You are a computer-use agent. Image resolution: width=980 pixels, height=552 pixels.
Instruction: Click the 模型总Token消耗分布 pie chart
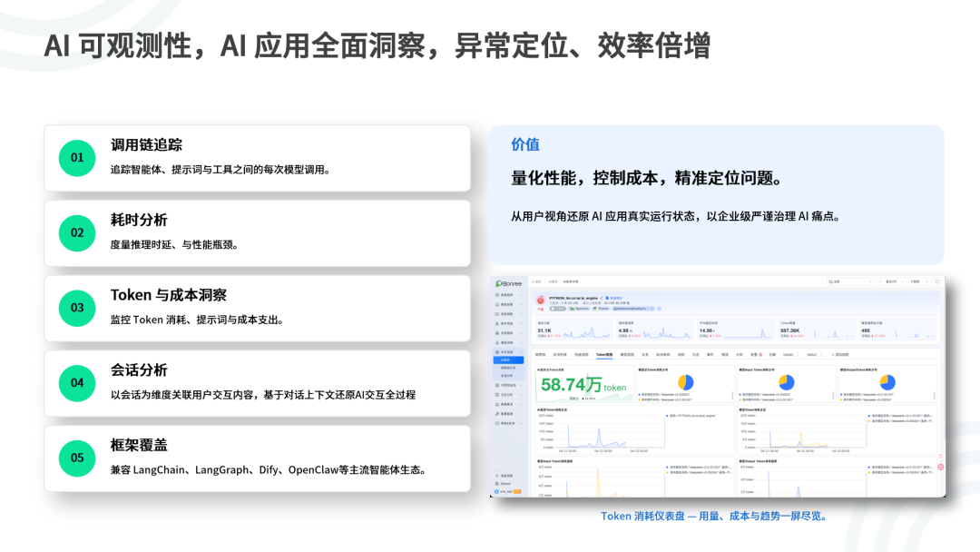point(686,382)
